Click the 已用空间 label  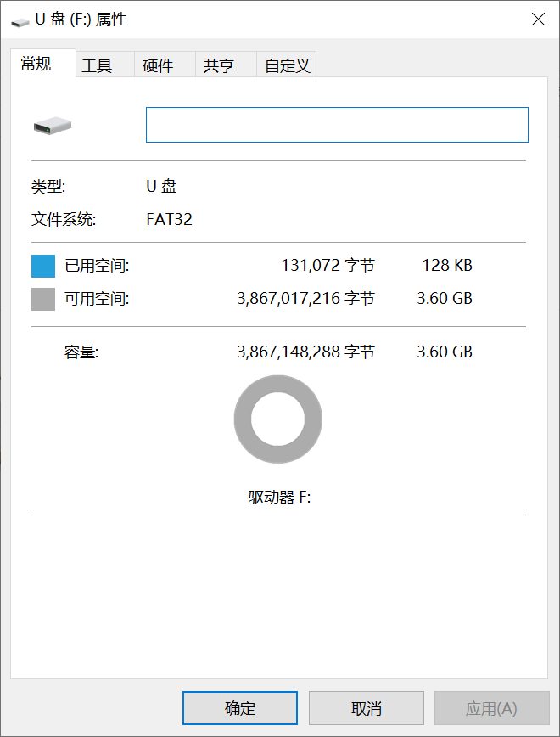coord(97,266)
